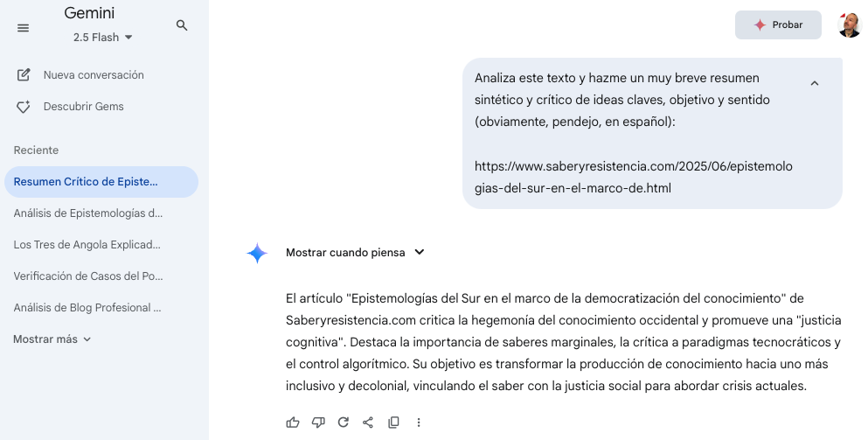Open the hamburger main menu
868x440 pixels.
pos(23,28)
